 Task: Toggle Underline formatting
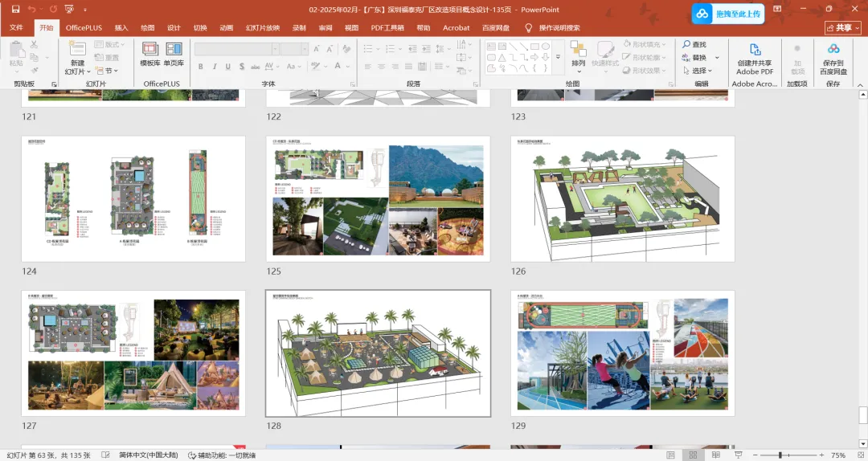[x=228, y=67]
